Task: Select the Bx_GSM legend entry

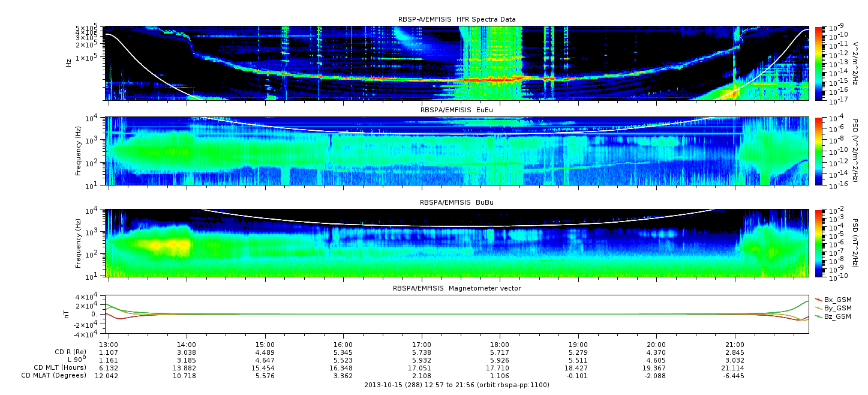Action: tap(837, 300)
